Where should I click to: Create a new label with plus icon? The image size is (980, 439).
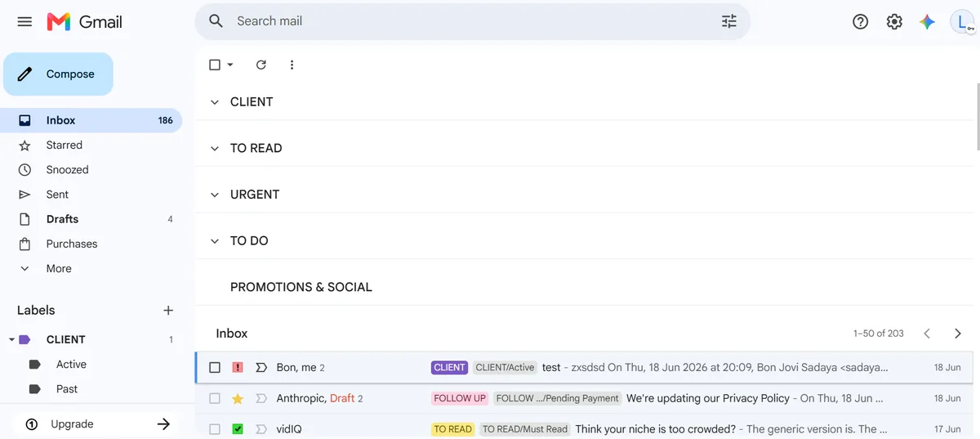pyautogui.click(x=168, y=310)
